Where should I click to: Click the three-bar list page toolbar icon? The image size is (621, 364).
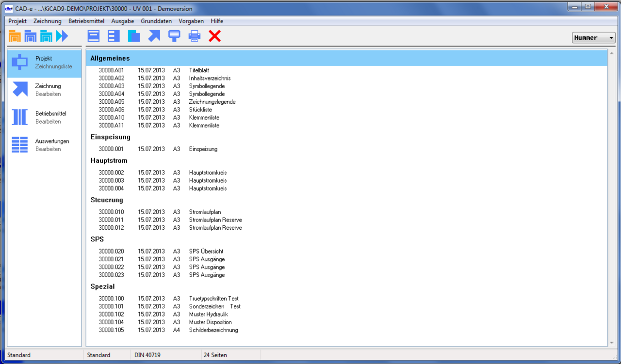(x=114, y=36)
